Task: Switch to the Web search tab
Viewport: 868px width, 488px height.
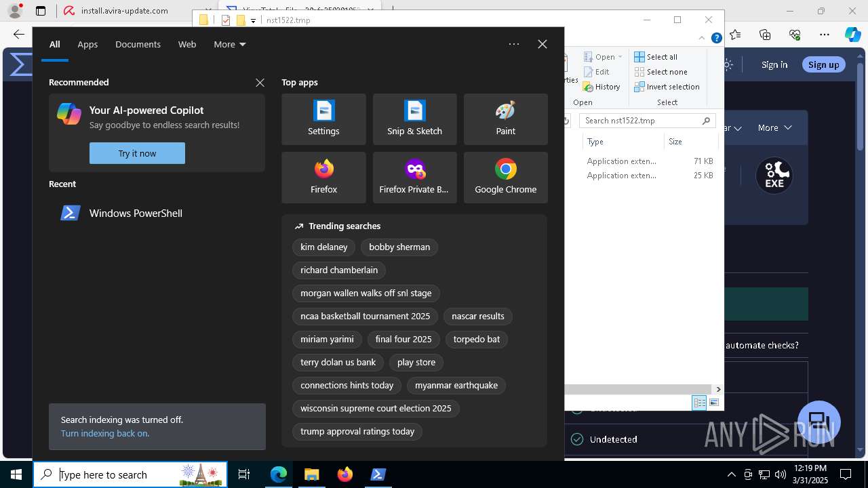Action: 187,44
